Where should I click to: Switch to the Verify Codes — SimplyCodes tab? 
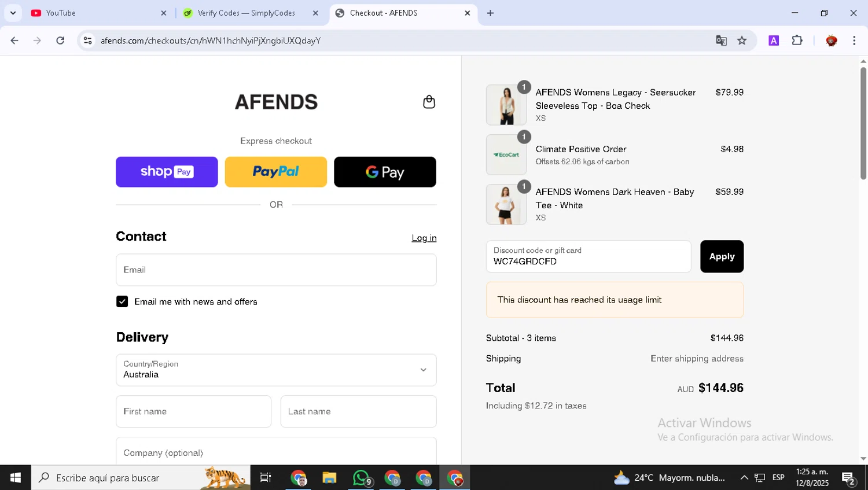tap(252, 13)
